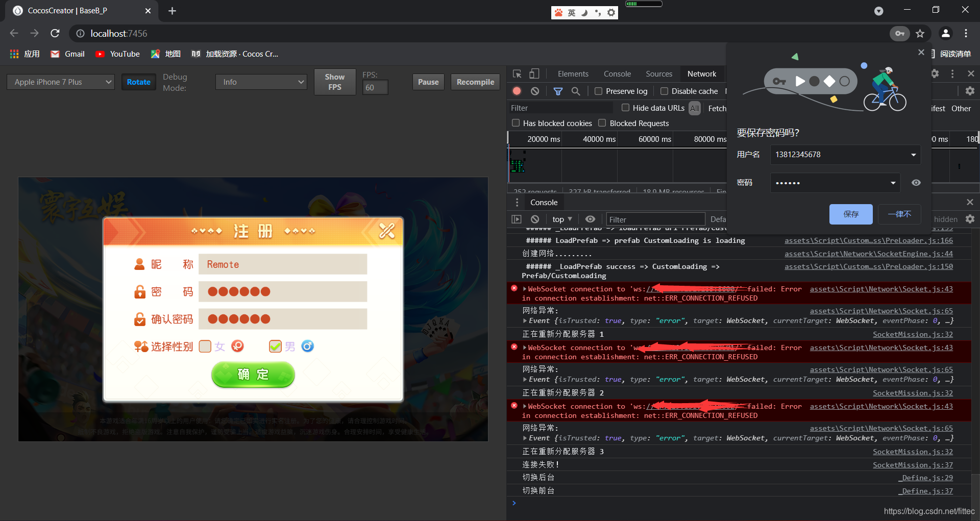Confirm registration with 确定 button
This screenshot has width=980, height=521.
(253, 375)
